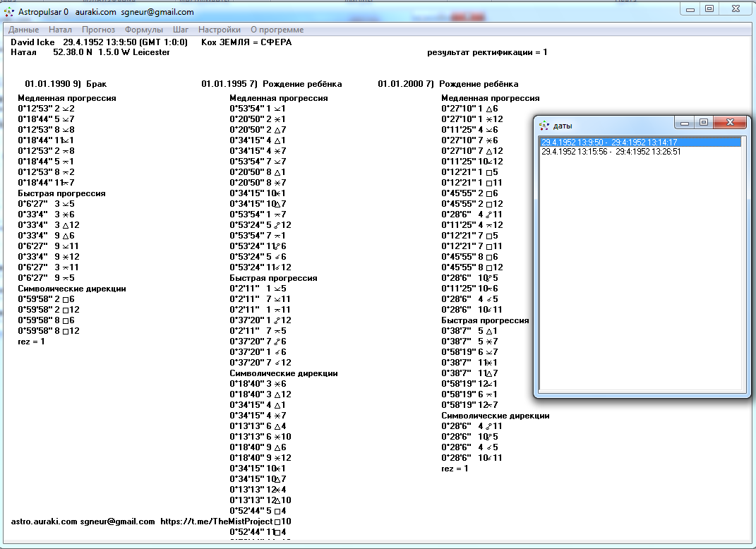Maximize the даты dialog window
The image size is (756, 549).
pyautogui.click(x=704, y=122)
